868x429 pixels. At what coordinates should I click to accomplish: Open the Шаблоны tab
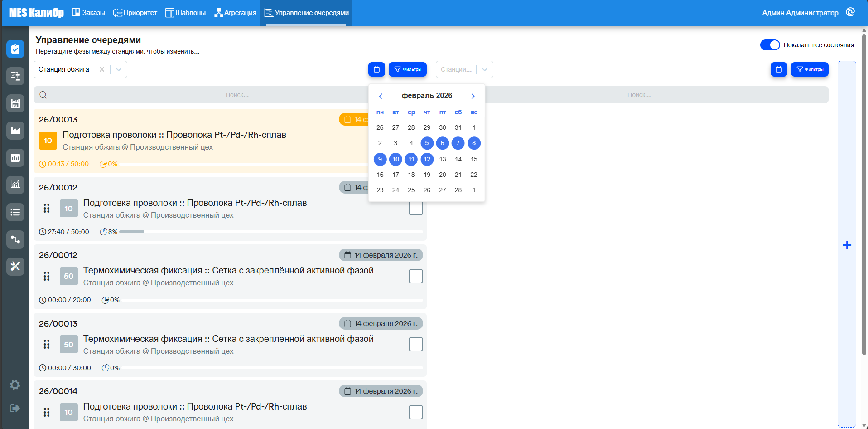click(185, 13)
